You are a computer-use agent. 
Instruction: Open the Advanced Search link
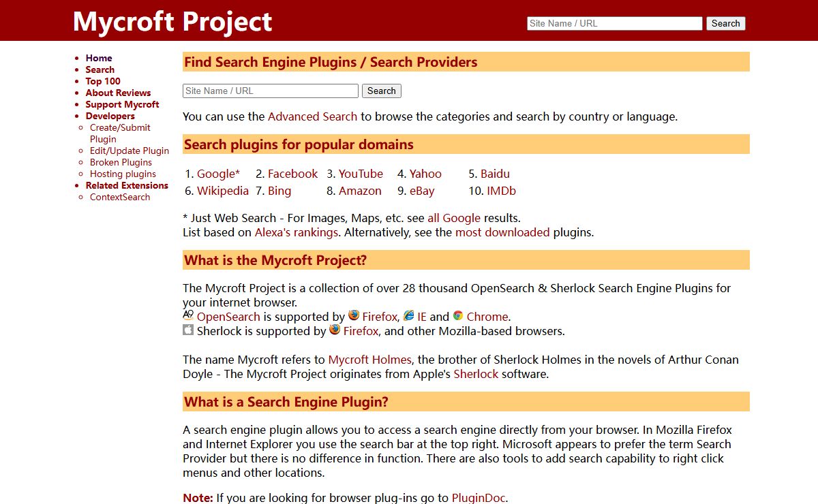click(312, 116)
